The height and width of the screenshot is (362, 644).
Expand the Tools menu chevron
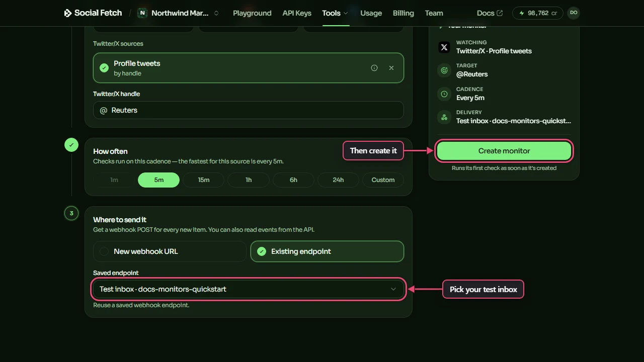tap(346, 13)
